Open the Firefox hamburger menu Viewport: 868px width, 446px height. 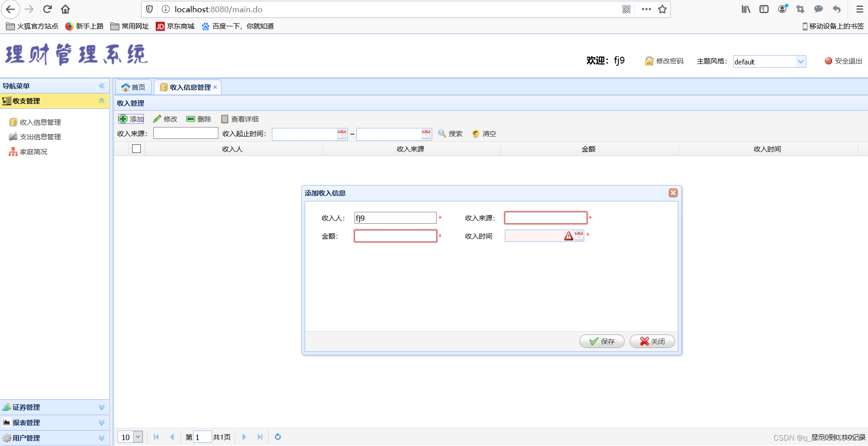[859, 9]
